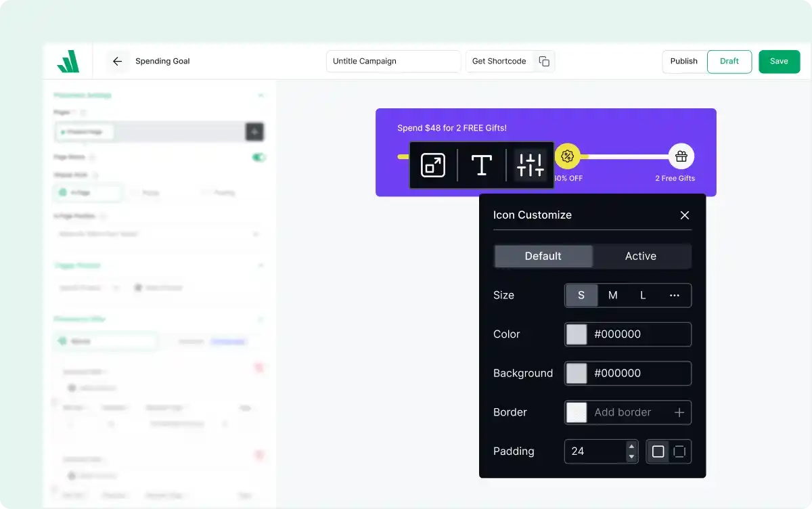Click the Publish button
The width and height of the screenshot is (812, 509).
coord(683,61)
